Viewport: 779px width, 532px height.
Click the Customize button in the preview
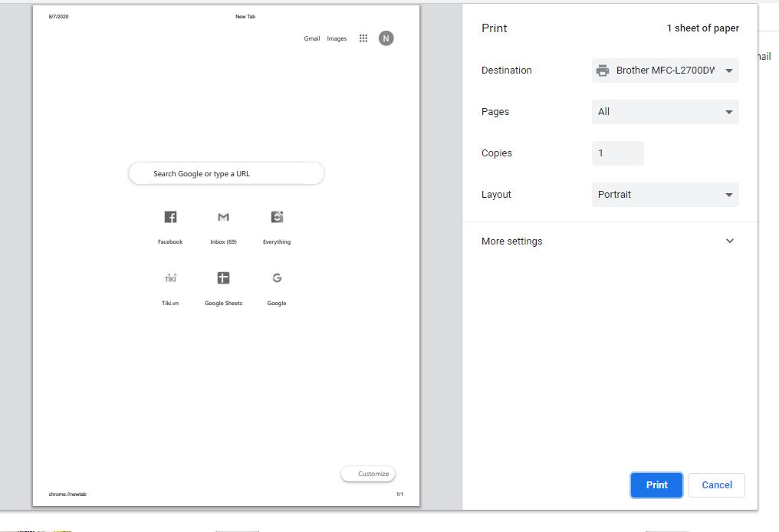(x=368, y=474)
